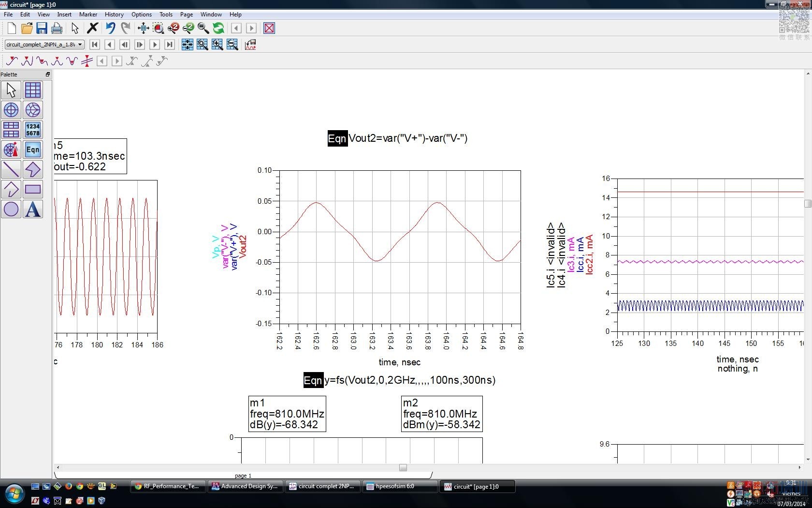Refresh the display with green arrows icon

click(x=218, y=28)
